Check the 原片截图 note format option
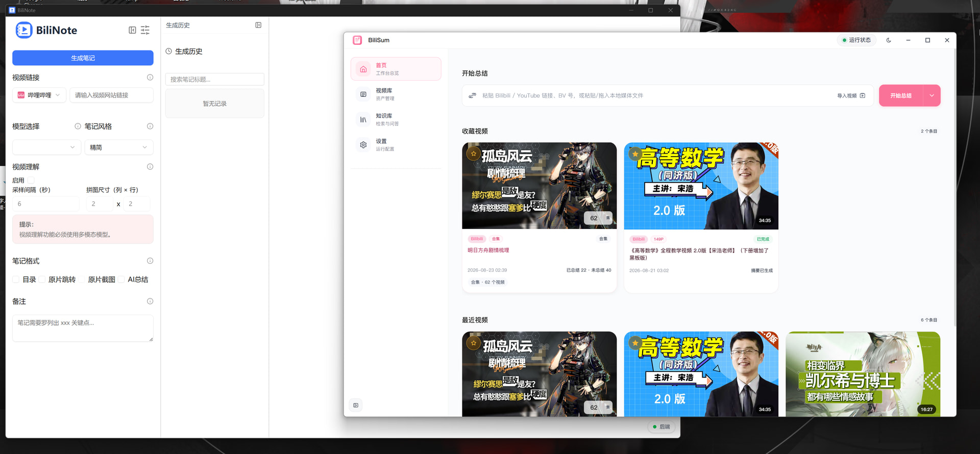The image size is (980, 454). [x=82, y=280]
